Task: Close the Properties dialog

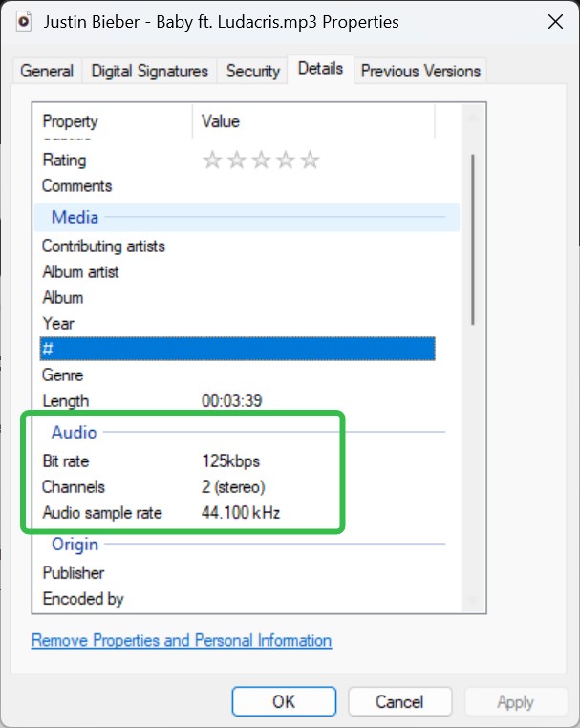Action: coord(555,22)
